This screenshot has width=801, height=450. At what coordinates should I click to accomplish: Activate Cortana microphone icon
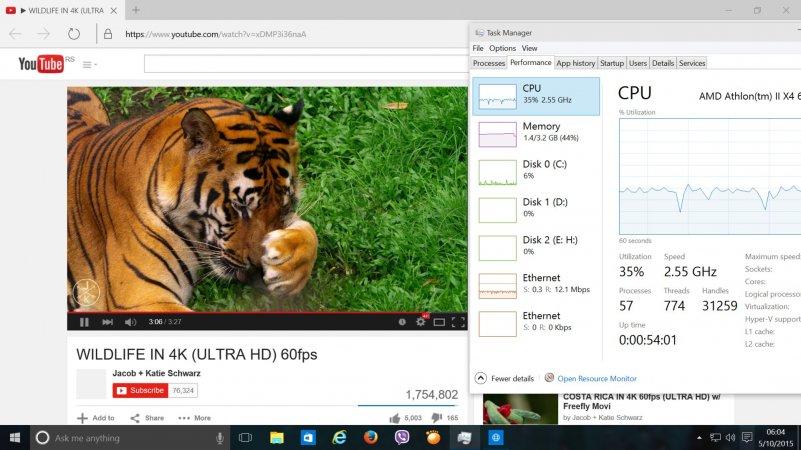coord(220,438)
